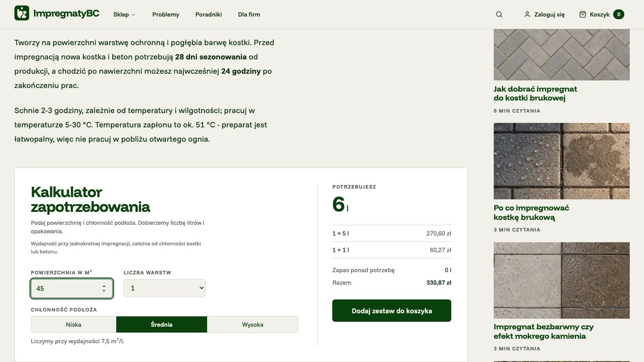The image size is (644, 362).
Task: Click the wet versus dry paving thumbnail
Action: pyautogui.click(x=562, y=161)
